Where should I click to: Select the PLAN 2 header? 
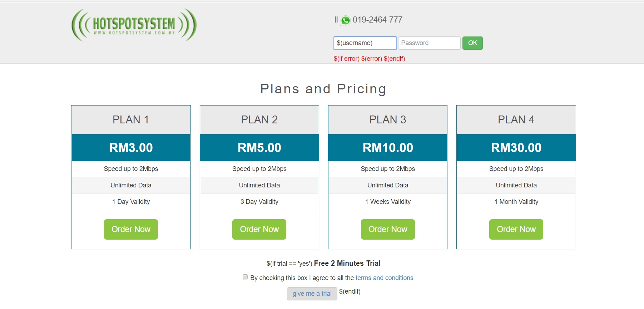[259, 120]
